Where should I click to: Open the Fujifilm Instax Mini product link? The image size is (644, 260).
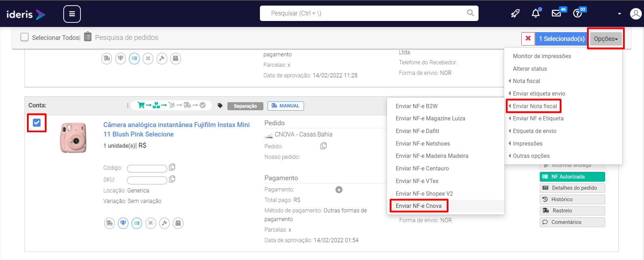(176, 129)
